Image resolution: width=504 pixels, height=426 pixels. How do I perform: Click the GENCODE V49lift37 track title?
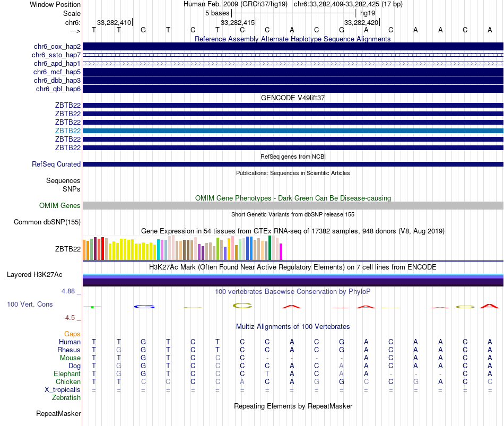(293, 98)
